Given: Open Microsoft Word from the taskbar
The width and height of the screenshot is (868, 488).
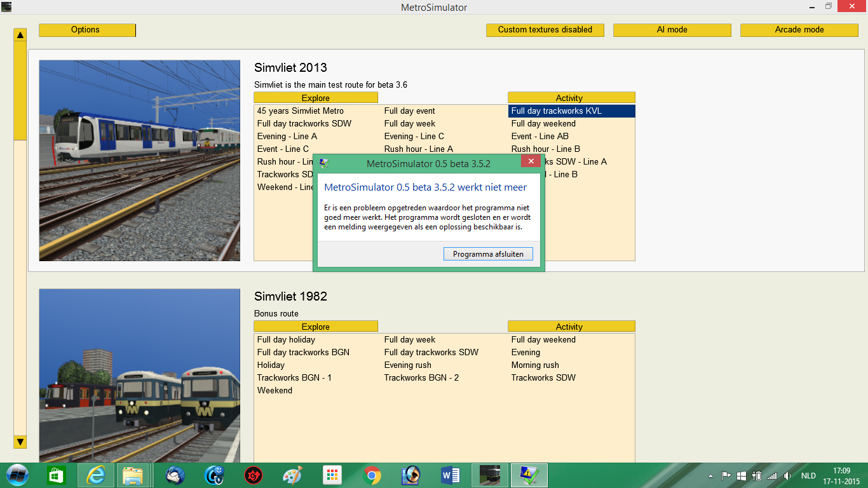Looking at the screenshot, I should [x=450, y=475].
